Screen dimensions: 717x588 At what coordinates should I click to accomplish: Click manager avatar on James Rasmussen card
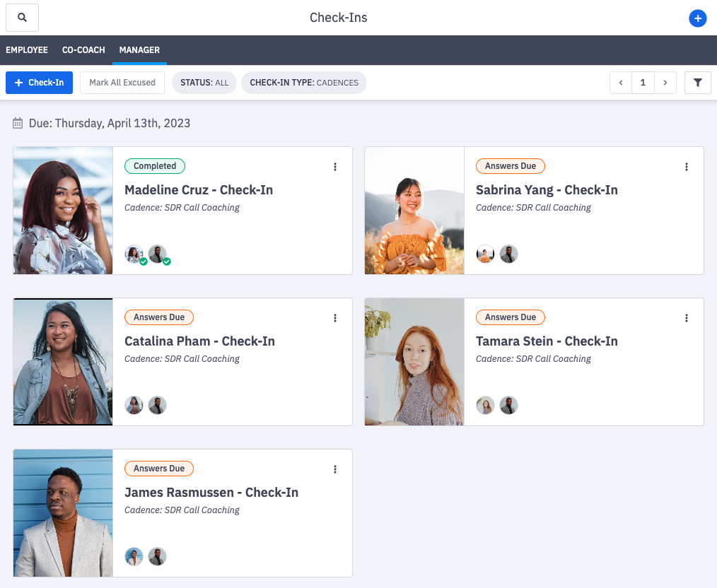157,556
